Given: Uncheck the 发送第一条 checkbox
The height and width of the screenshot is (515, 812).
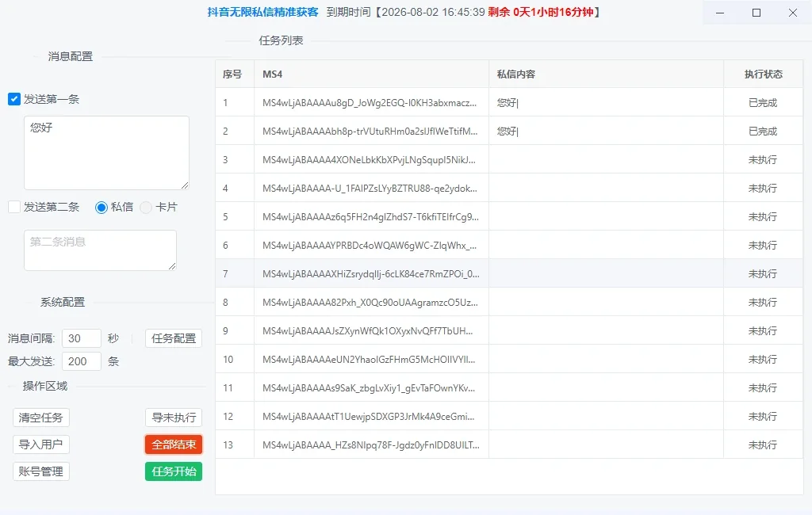Looking at the screenshot, I should point(14,99).
